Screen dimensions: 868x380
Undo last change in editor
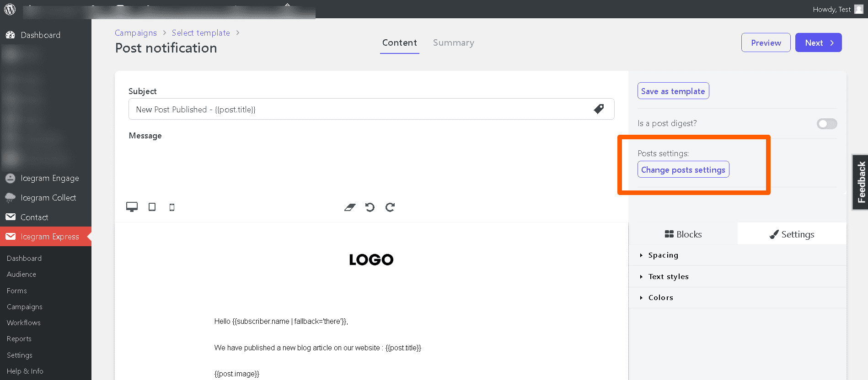click(370, 207)
